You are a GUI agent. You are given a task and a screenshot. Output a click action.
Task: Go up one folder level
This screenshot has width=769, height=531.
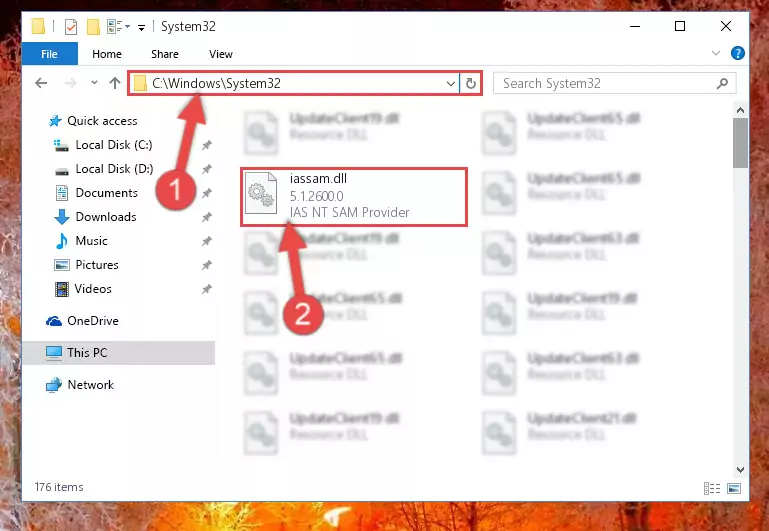click(115, 83)
